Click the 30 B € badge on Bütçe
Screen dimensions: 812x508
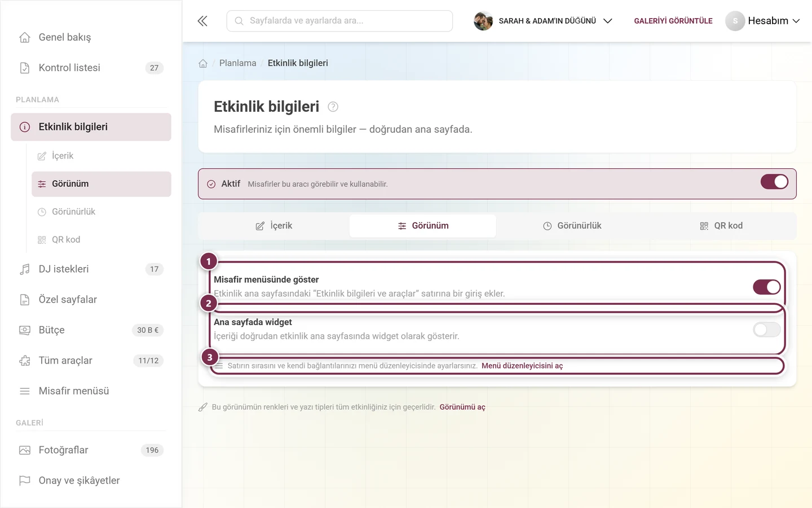pyautogui.click(x=148, y=330)
